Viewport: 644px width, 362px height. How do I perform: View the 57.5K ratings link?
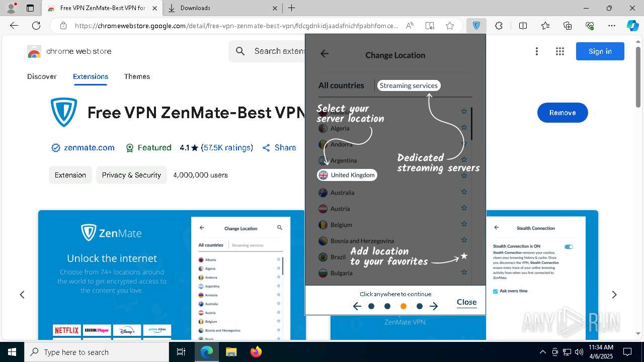(227, 148)
